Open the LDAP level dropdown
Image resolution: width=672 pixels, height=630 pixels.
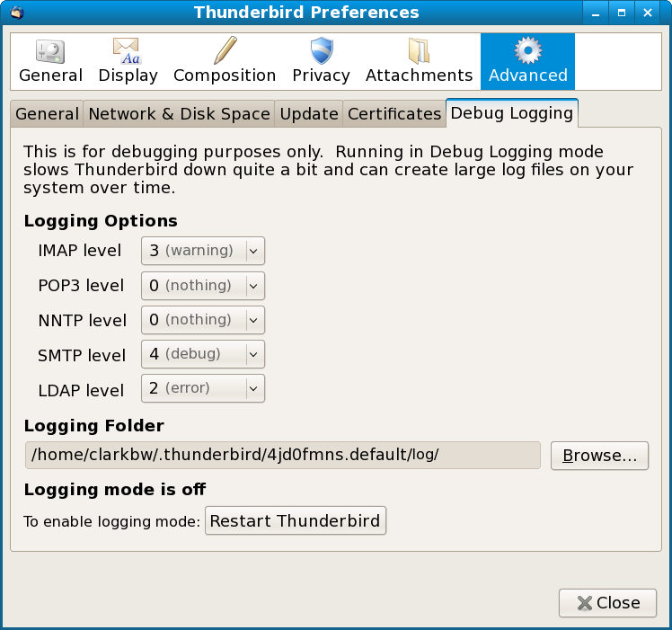(203, 388)
